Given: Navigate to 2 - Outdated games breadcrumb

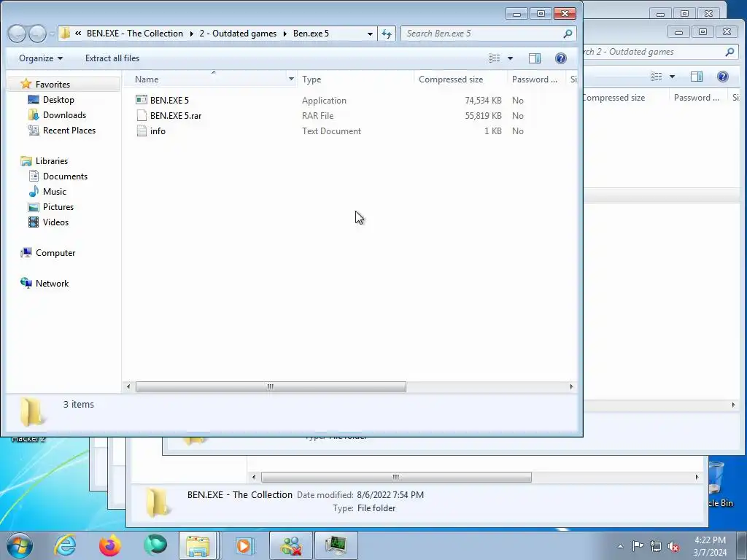Looking at the screenshot, I should (x=238, y=34).
